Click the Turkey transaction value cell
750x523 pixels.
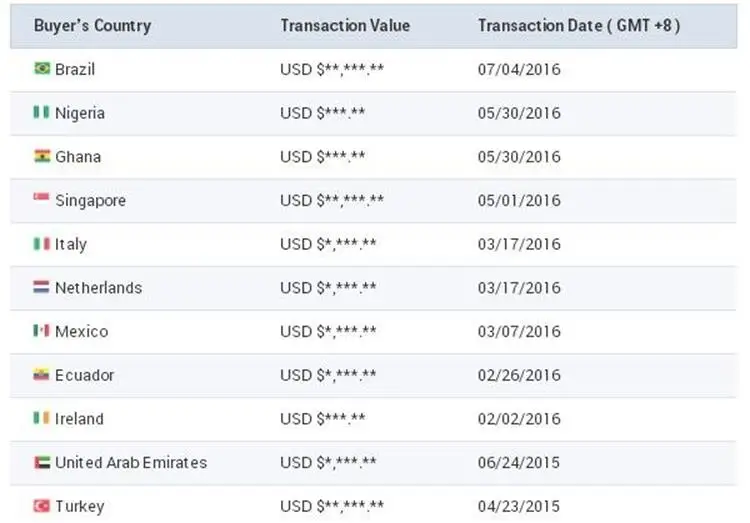pos(332,507)
